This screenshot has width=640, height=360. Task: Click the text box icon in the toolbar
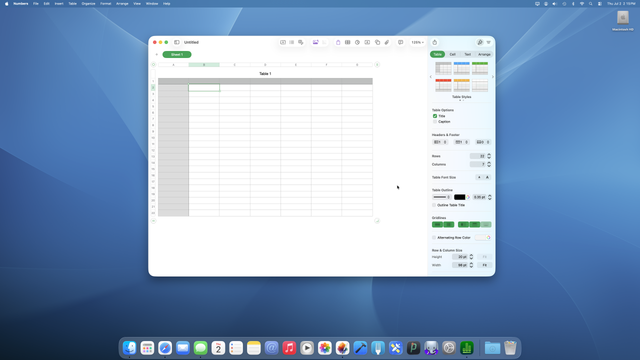367,42
